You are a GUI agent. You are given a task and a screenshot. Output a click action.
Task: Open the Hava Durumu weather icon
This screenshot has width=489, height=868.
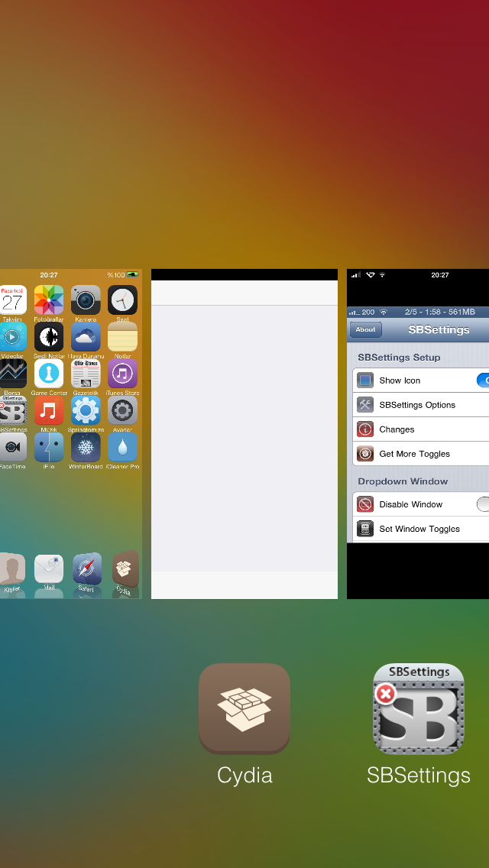tap(86, 336)
